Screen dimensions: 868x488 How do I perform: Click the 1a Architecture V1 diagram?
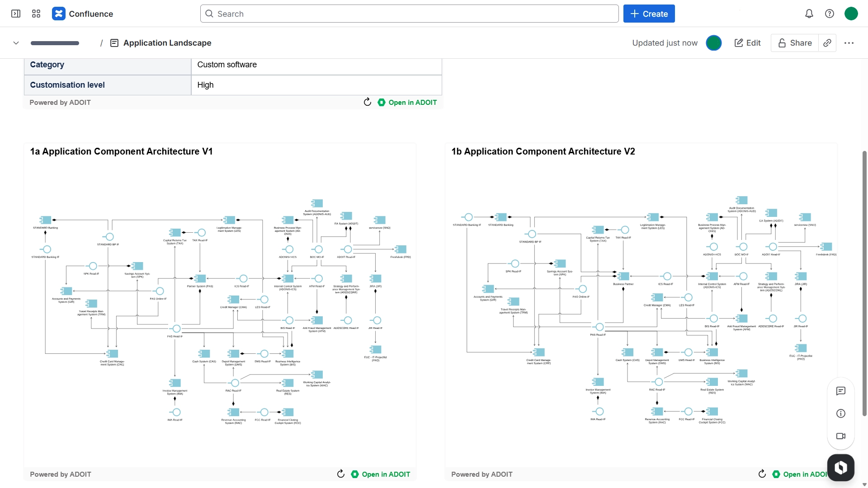[x=220, y=312]
